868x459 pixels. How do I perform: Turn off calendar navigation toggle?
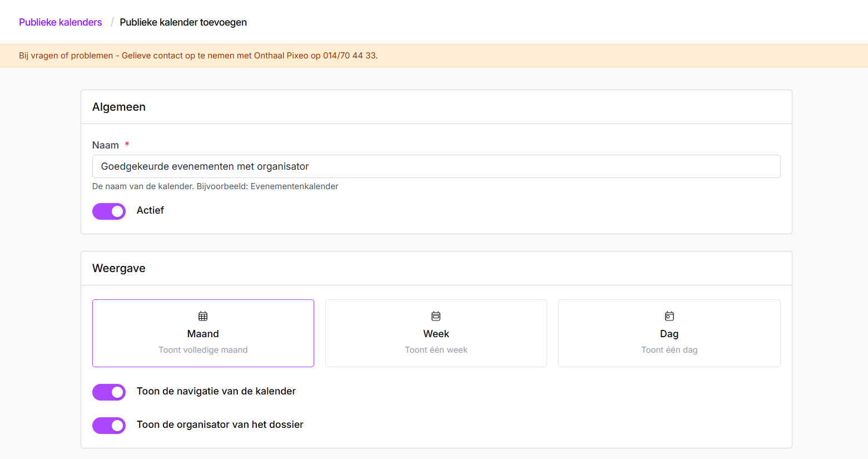pyautogui.click(x=109, y=392)
